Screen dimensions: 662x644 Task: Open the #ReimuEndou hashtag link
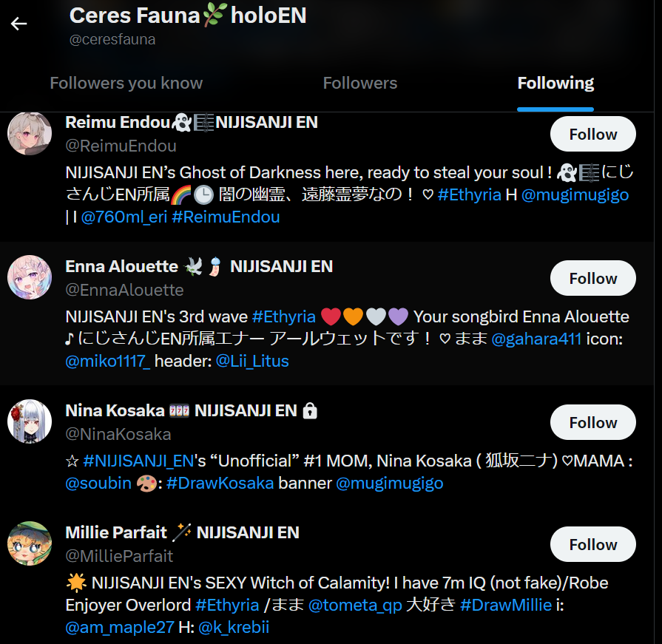click(x=226, y=217)
